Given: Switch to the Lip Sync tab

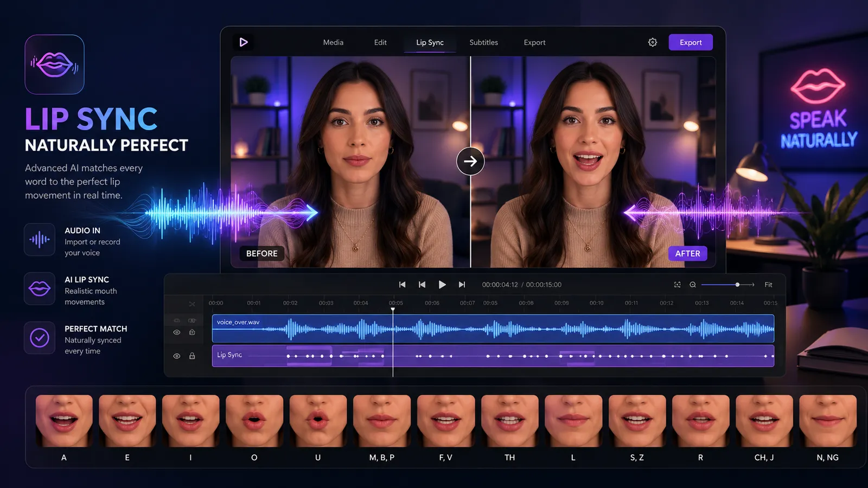Looking at the screenshot, I should click(x=430, y=42).
